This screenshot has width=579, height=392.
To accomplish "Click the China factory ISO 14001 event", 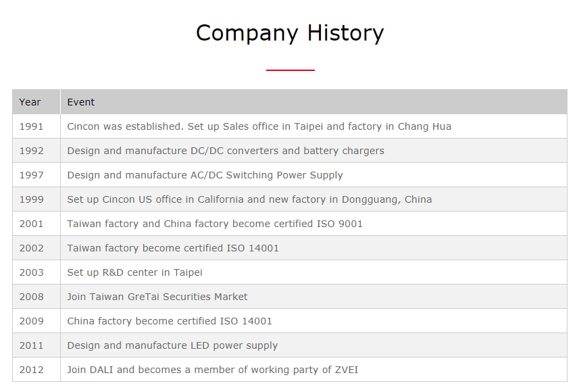I will pos(169,322).
